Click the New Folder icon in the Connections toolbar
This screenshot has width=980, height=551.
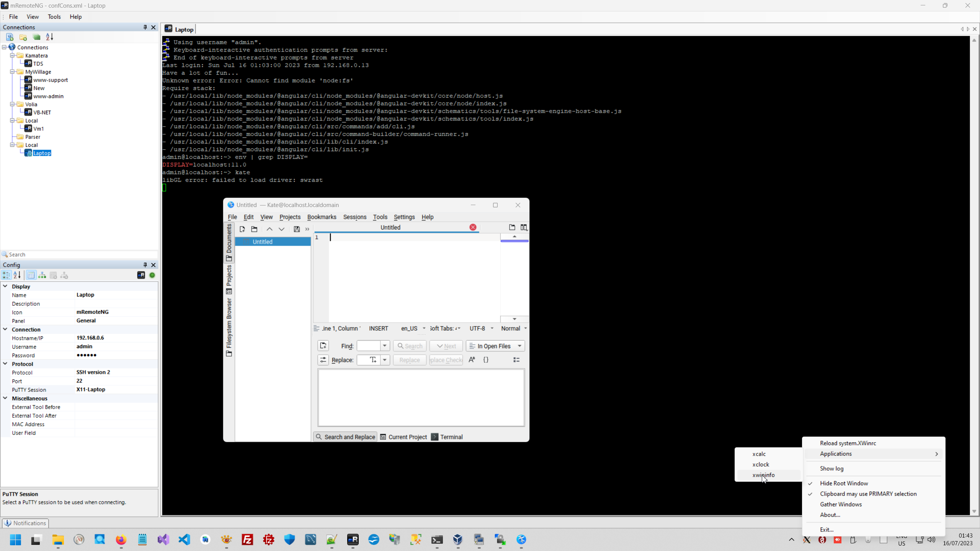coord(23,37)
